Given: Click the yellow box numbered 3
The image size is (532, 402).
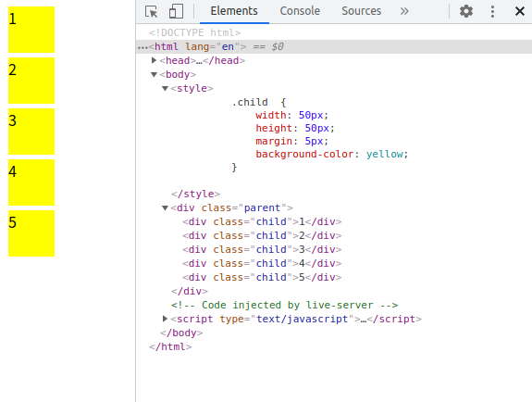Looking at the screenshot, I should pyautogui.click(x=31, y=132).
